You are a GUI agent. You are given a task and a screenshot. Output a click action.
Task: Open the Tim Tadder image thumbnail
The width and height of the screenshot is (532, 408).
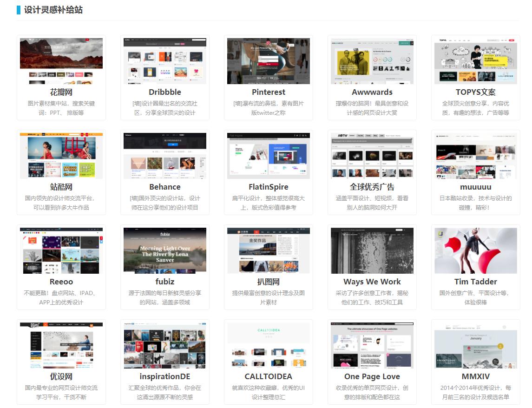pos(476,250)
